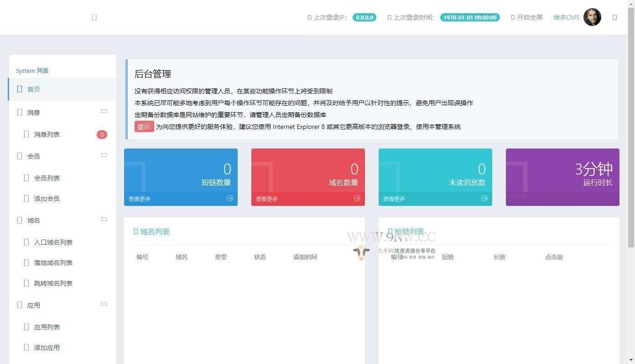Viewport: 635px width, 364px height.
Task: Expand the 域名 menu section
Action: click(104, 219)
